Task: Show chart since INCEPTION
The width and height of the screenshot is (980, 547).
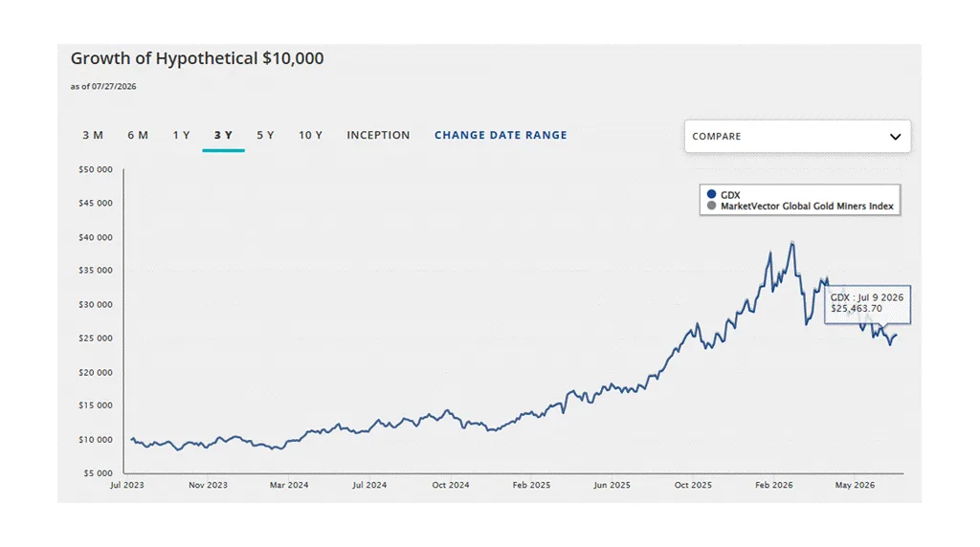Action: pos(378,135)
